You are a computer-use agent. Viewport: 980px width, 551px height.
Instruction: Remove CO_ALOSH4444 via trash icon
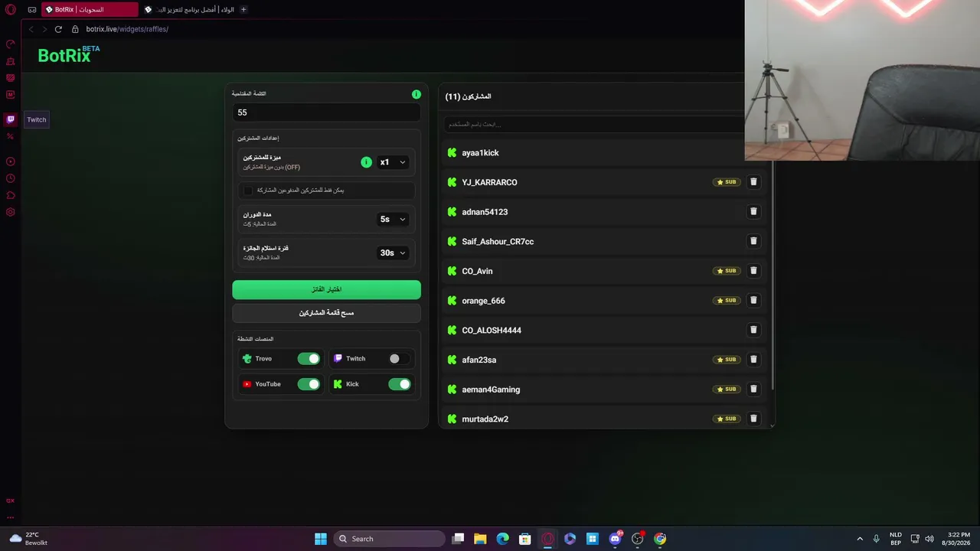(x=753, y=330)
